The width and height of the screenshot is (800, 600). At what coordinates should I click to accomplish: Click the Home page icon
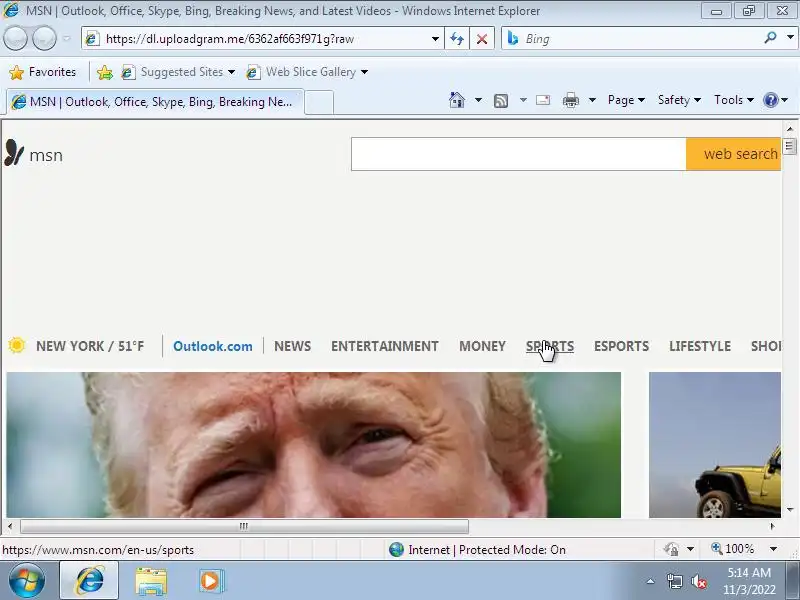457,100
